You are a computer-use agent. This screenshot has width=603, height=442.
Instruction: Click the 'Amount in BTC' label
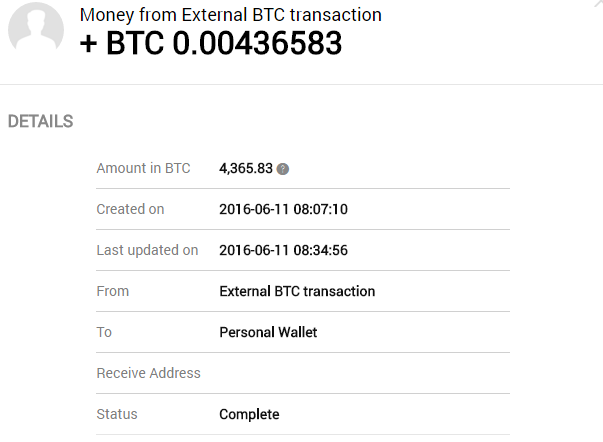(143, 168)
